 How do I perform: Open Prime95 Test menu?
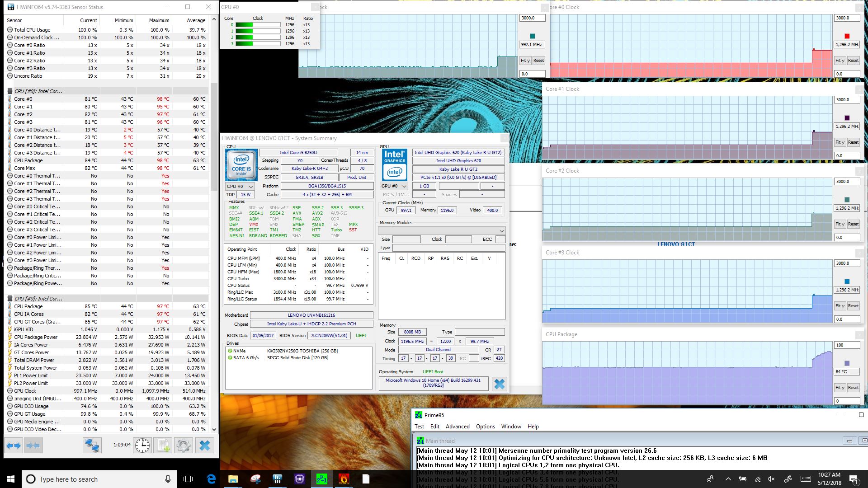(420, 427)
